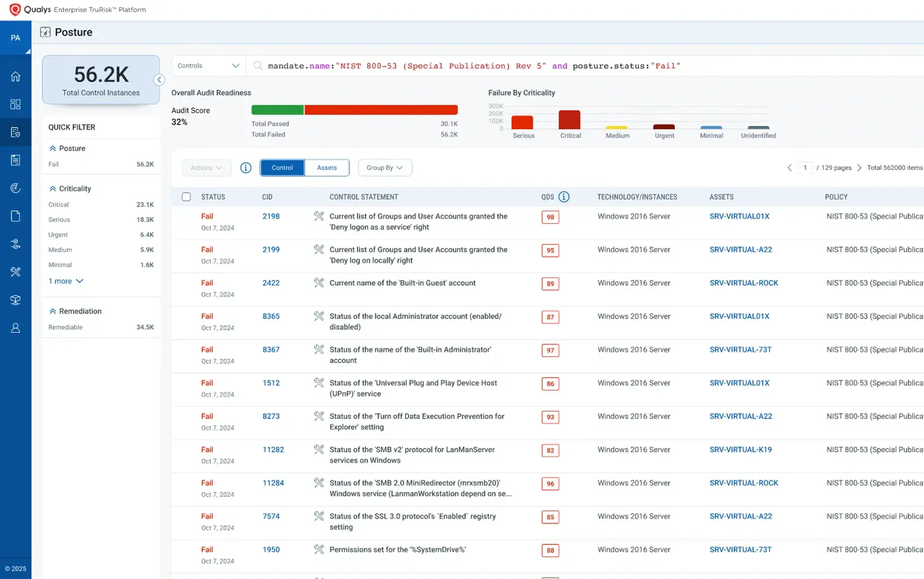924x579 pixels.
Task: Collapse the Remediation filter section
Action: click(x=53, y=311)
